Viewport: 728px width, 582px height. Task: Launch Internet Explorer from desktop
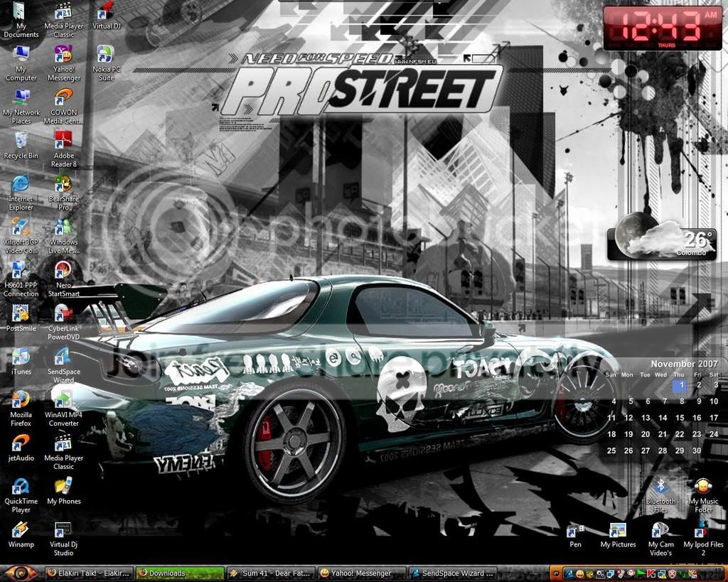(x=21, y=193)
